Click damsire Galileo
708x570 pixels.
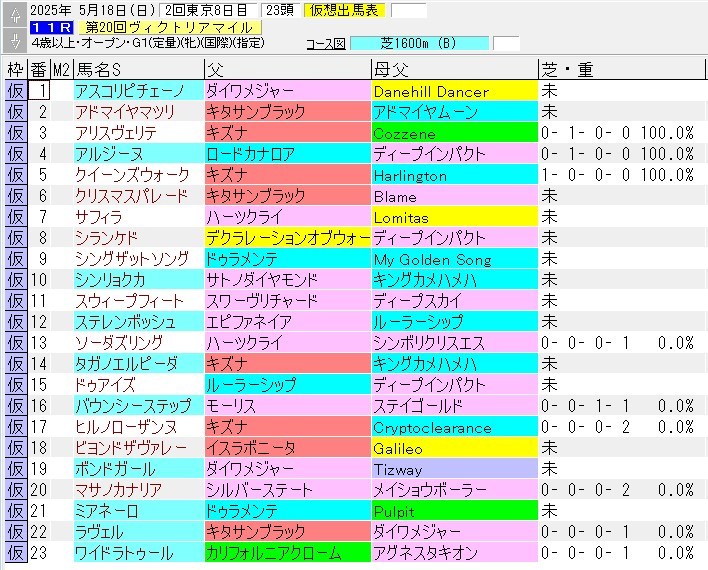point(455,448)
